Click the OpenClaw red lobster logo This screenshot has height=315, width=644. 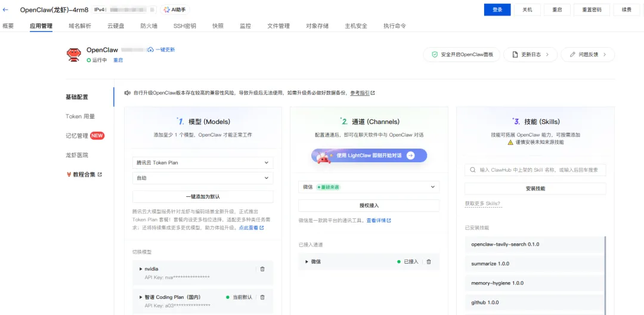pos(73,55)
